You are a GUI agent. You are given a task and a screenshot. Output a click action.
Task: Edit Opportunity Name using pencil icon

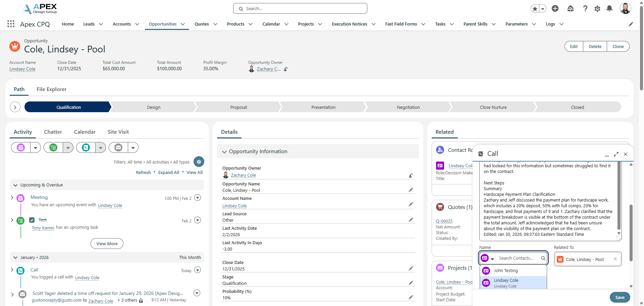pos(411,190)
